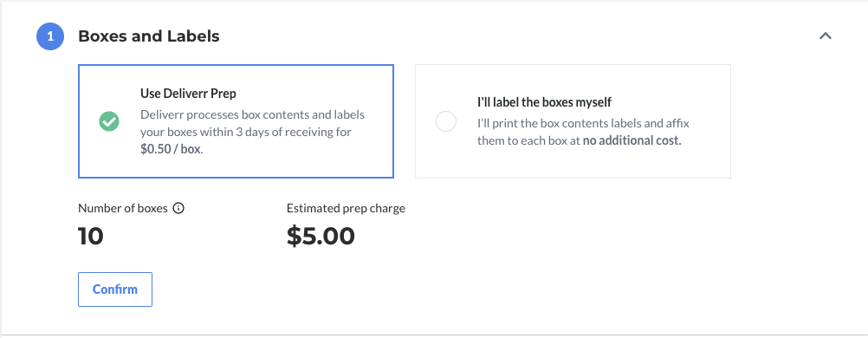This screenshot has width=868, height=338.
Task: Click the I'll label the boxes myself title
Action: point(544,102)
